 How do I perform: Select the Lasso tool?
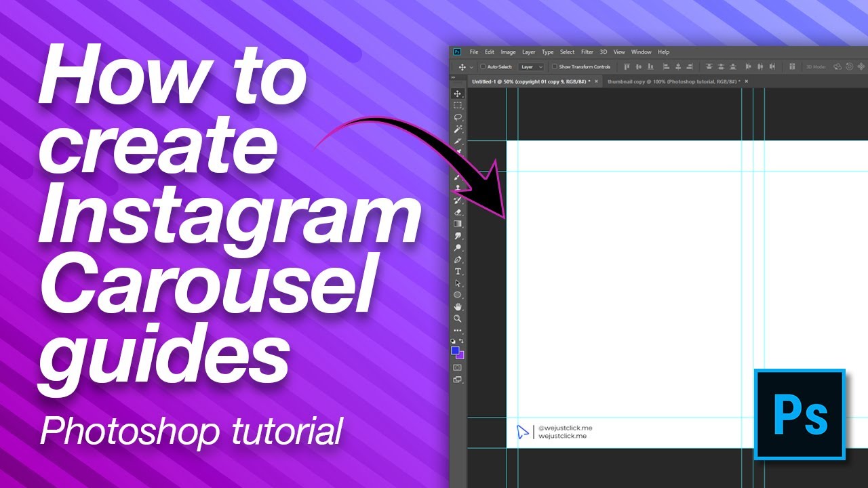458,117
